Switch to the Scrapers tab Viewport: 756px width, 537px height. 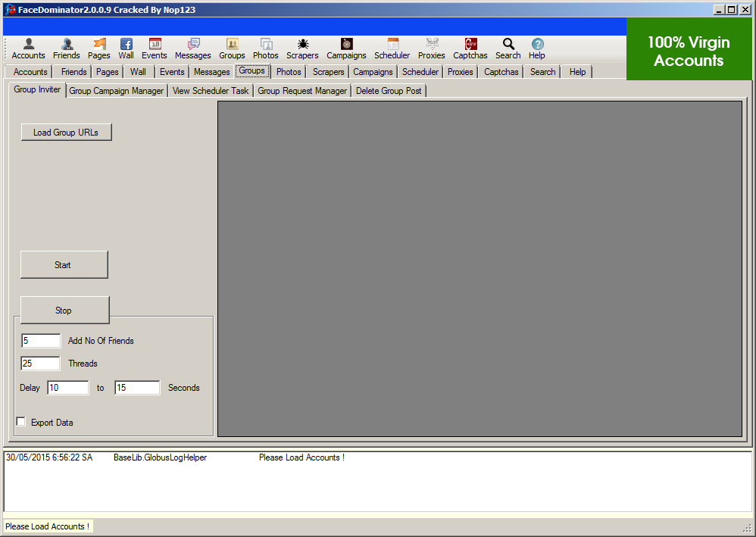click(328, 72)
